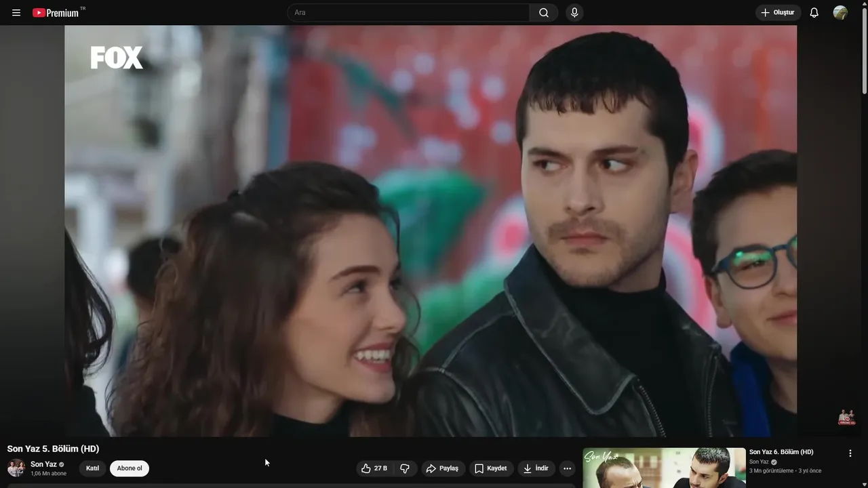Open the Son Yaz channel name link
Screen dimensions: 868x488
pos(43,464)
